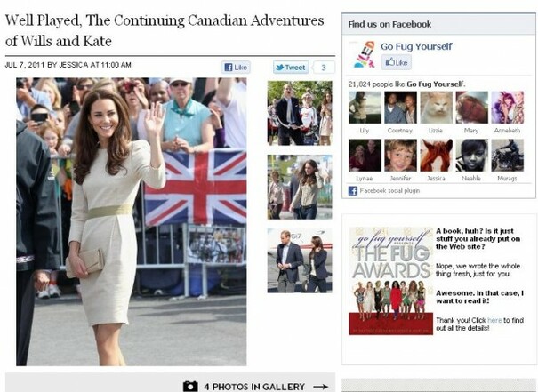The width and height of the screenshot is (538, 392).
Task: Click the Twitter Tweet button
Action: (x=291, y=68)
